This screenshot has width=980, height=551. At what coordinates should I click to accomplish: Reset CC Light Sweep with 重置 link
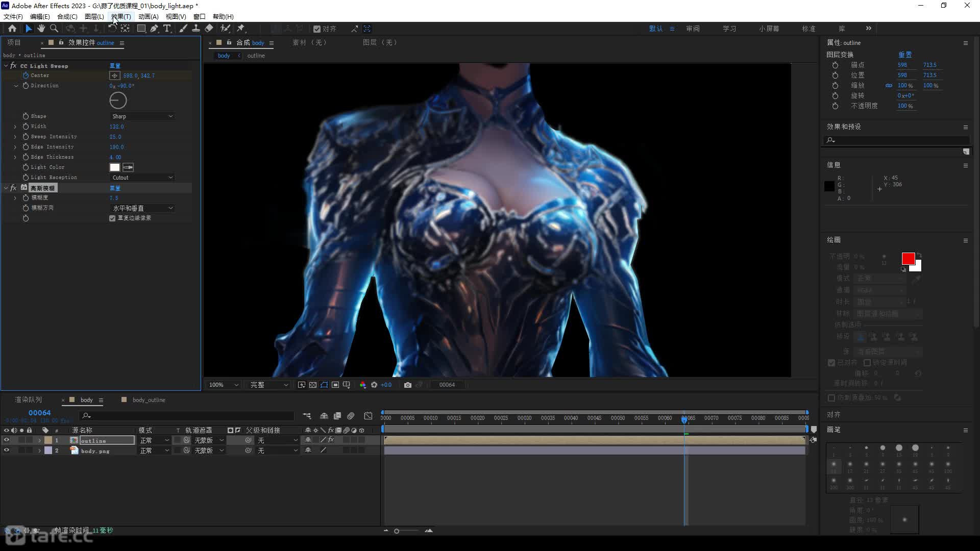pyautogui.click(x=115, y=66)
